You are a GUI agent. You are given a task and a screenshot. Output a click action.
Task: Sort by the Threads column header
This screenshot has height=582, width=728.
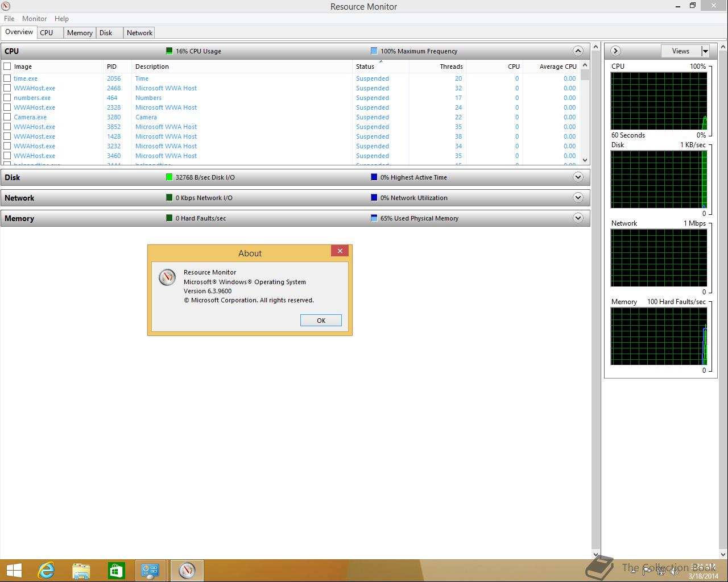pos(437,66)
